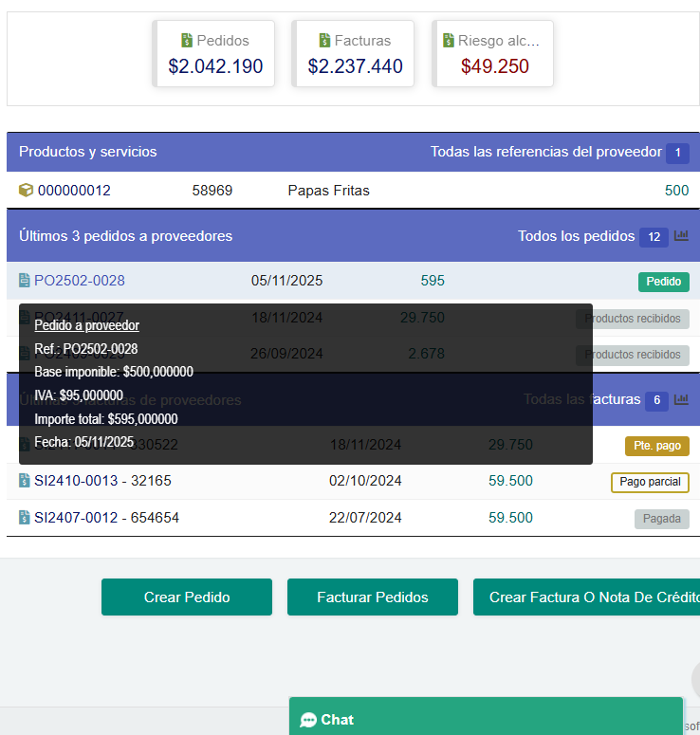Open invoice SI2407-0012 - 654654

click(x=106, y=518)
